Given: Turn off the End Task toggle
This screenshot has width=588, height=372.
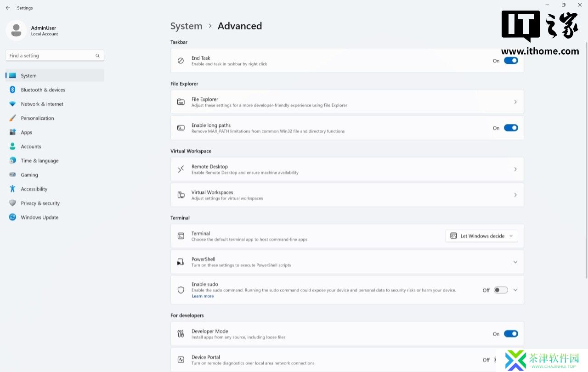Looking at the screenshot, I should 511,61.
